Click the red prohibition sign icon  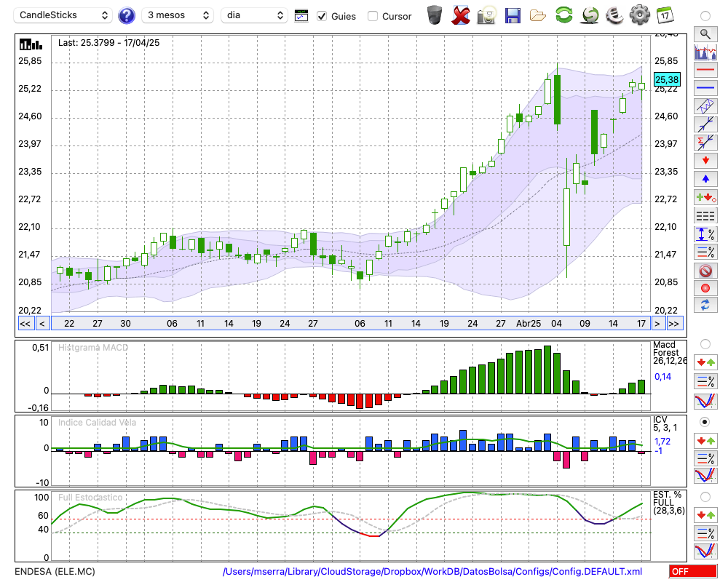tap(705, 270)
